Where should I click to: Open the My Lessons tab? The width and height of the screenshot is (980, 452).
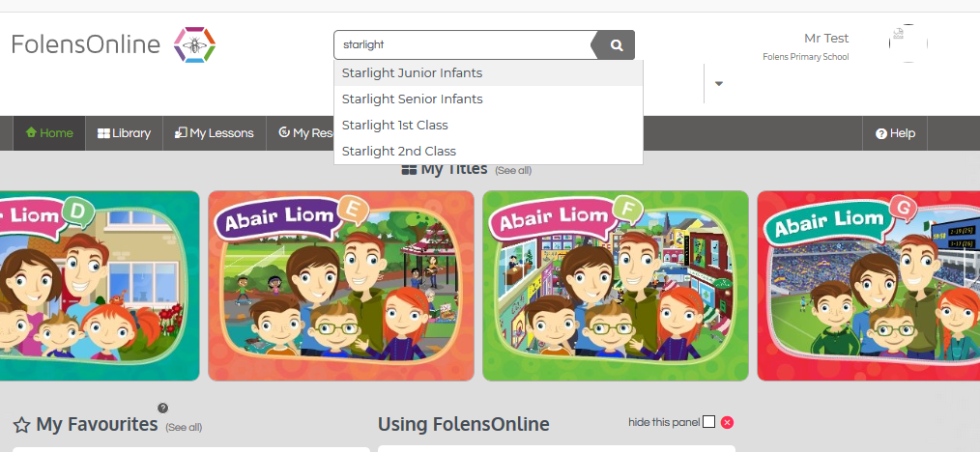214,133
